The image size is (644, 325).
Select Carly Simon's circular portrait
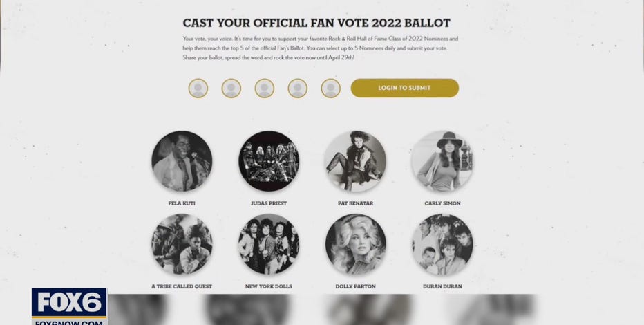pyautogui.click(x=442, y=161)
